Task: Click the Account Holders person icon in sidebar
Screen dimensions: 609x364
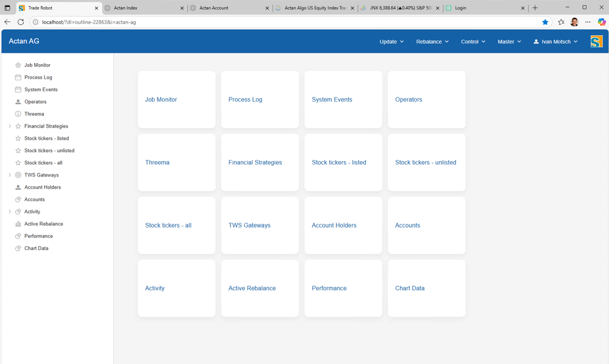Action: [x=18, y=187]
